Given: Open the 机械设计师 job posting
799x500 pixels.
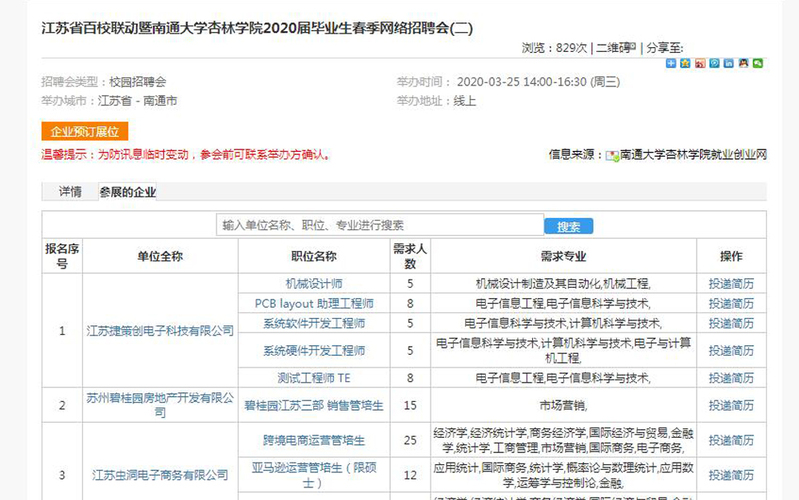Looking at the screenshot, I should (314, 284).
